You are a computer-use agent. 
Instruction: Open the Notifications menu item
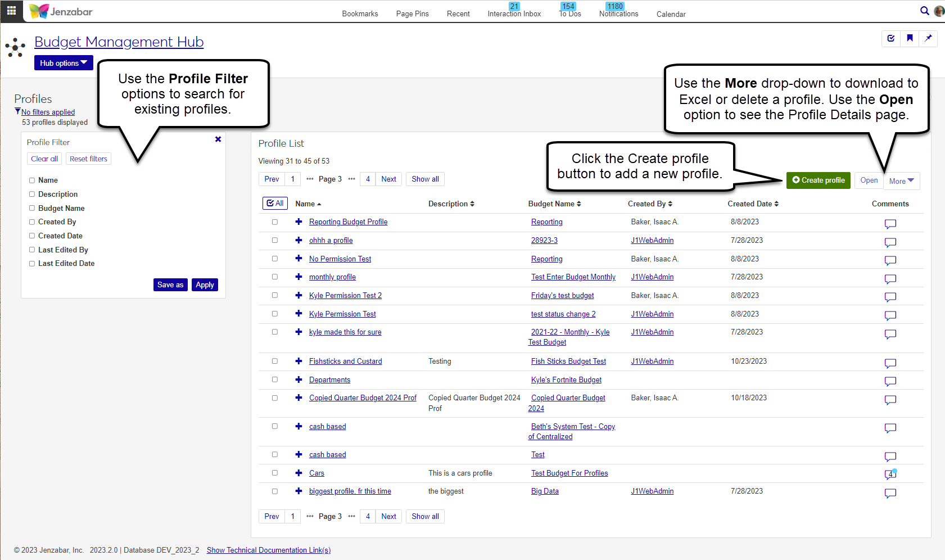618,13
